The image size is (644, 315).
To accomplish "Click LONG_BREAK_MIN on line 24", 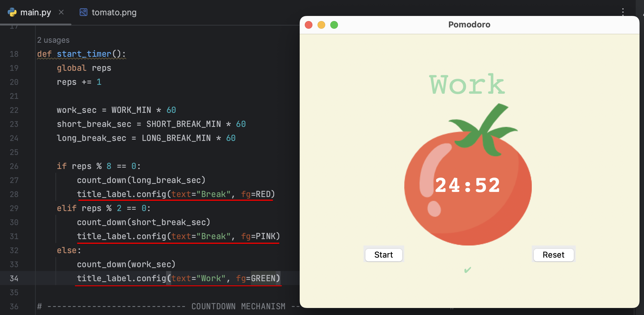I will click(176, 138).
